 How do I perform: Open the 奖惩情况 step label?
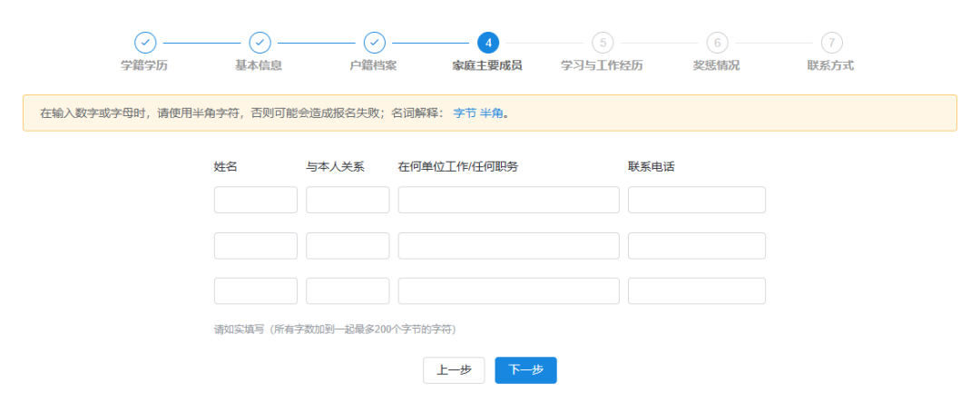[716, 65]
